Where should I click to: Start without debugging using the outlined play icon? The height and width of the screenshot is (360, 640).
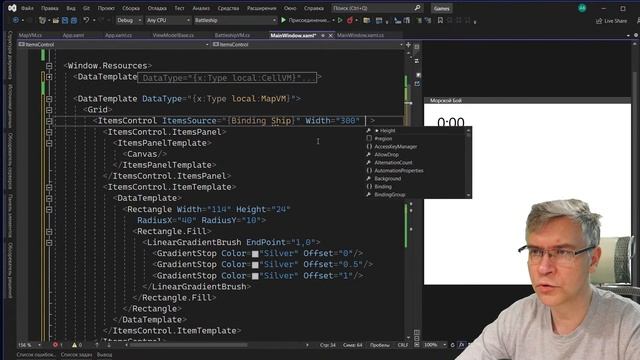340,20
